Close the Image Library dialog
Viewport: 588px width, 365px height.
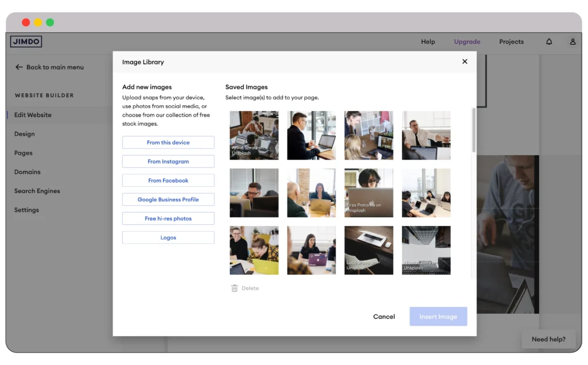tap(465, 62)
